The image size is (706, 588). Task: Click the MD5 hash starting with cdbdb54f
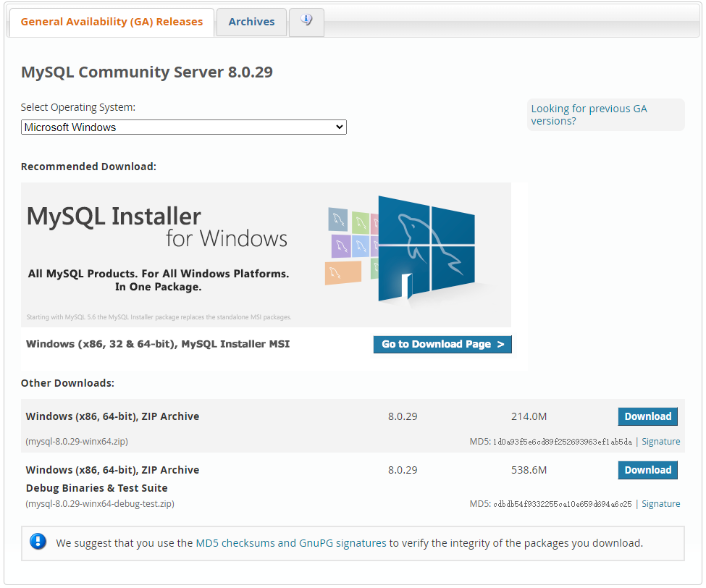563,504
